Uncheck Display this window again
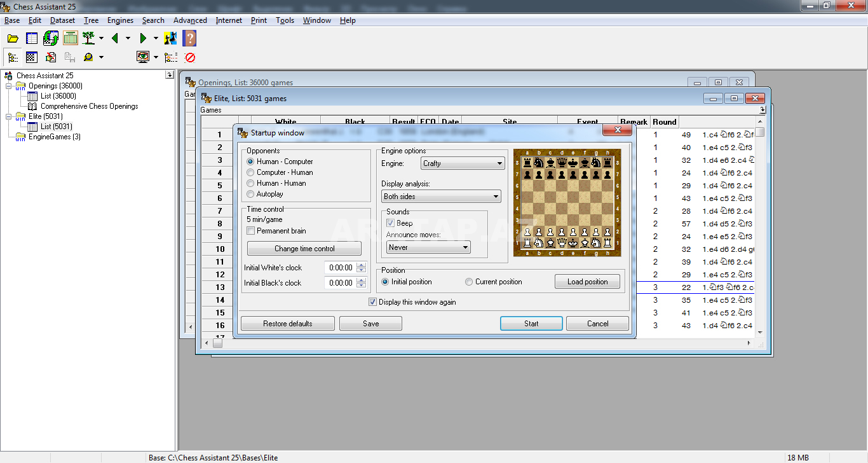Screen dimensions: 868x463 click(412, 302)
